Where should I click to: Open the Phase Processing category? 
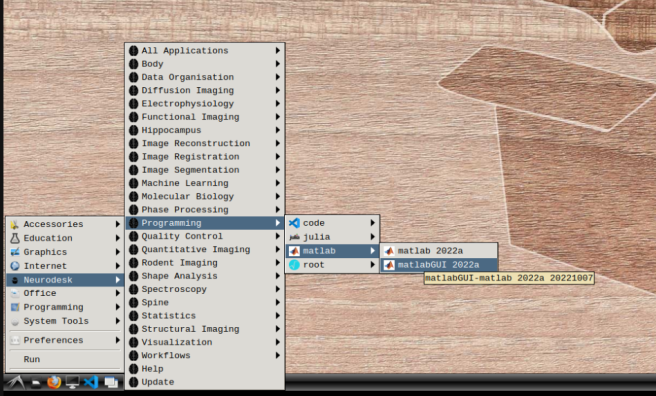pos(205,210)
